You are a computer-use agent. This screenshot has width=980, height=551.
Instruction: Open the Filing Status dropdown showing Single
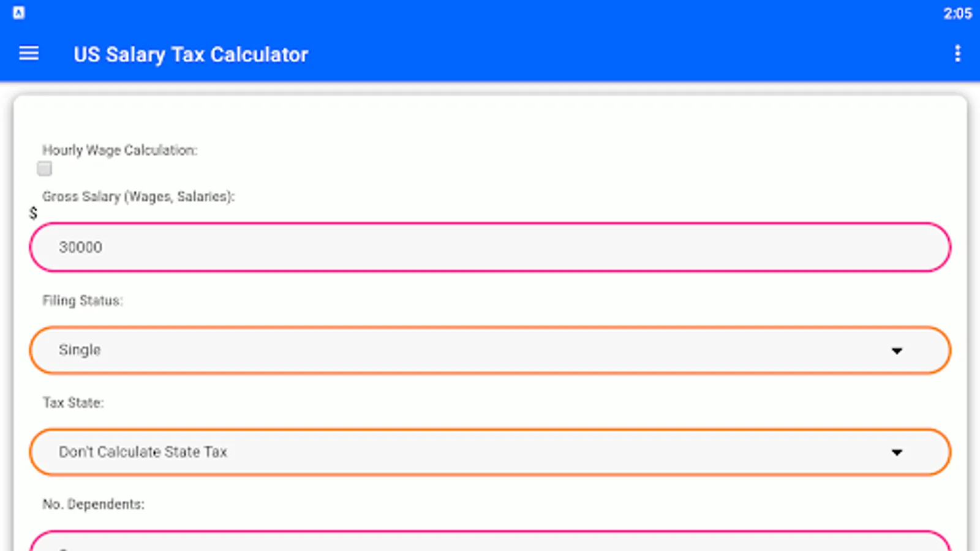(490, 350)
